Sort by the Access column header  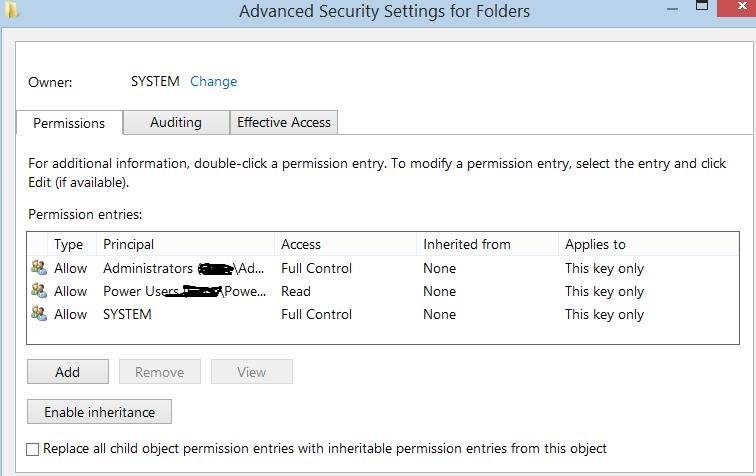coord(345,244)
